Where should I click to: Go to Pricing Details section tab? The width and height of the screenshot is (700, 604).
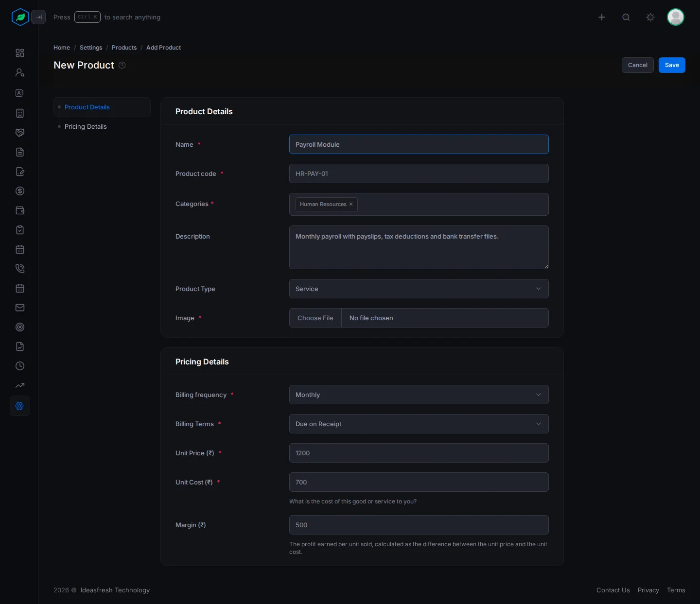click(x=86, y=126)
